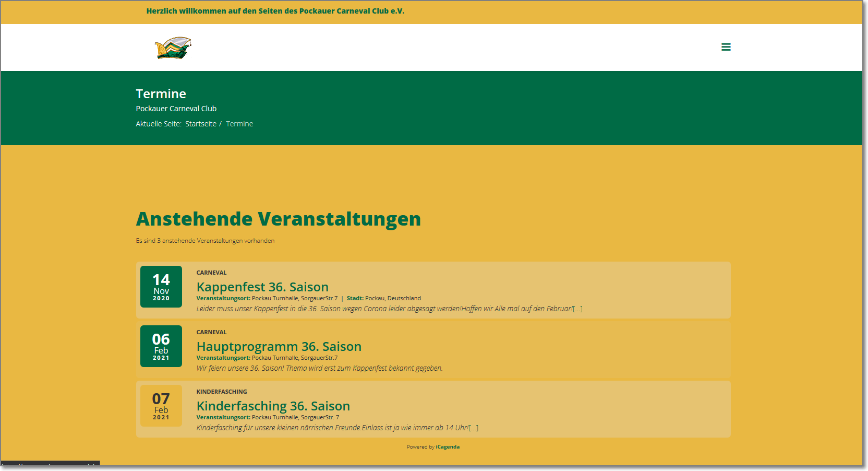
Task: Click the 14 Nov 2020 date box
Action: pyautogui.click(x=161, y=287)
